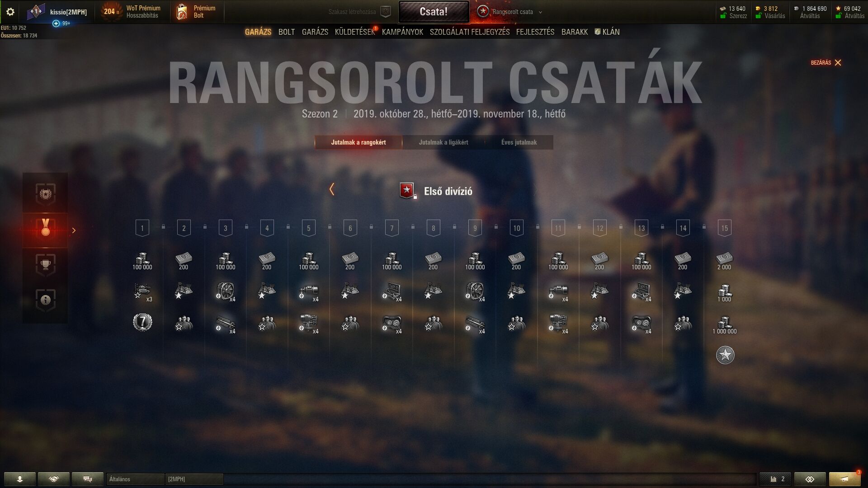The image size is (868, 488).
Task: Open the Általános chat channel
Action: click(x=135, y=479)
